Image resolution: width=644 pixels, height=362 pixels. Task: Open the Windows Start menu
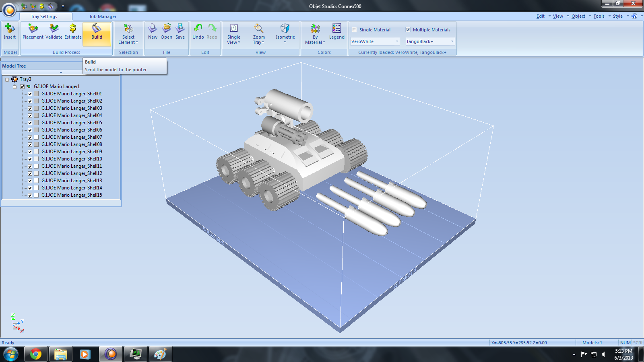[x=11, y=354]
